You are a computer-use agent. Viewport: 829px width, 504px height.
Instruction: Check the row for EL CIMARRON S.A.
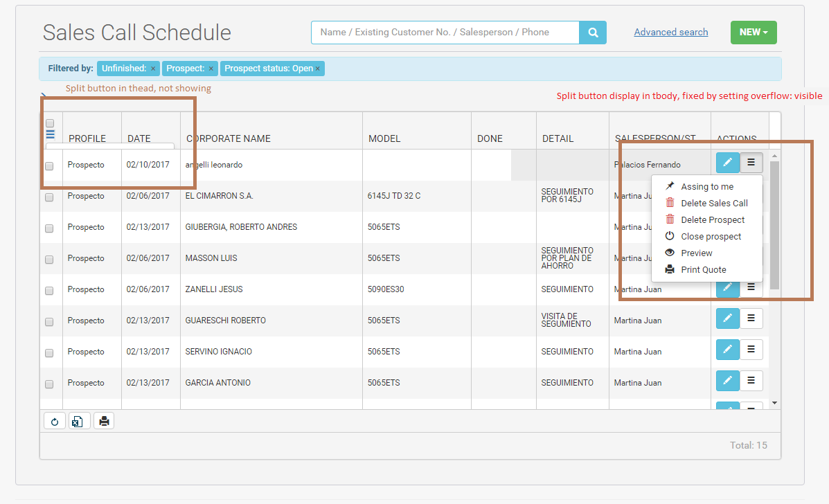click(49, 197)
